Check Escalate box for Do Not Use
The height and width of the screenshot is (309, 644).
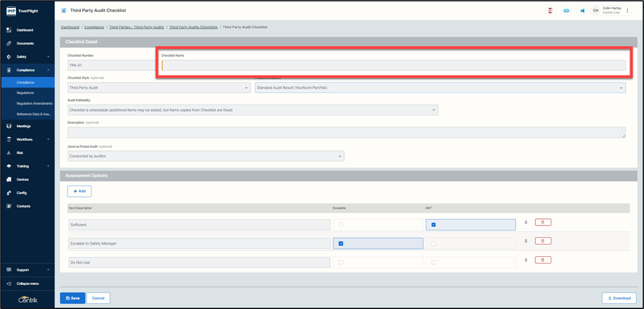pyautogui.click(x=341, y=262)
